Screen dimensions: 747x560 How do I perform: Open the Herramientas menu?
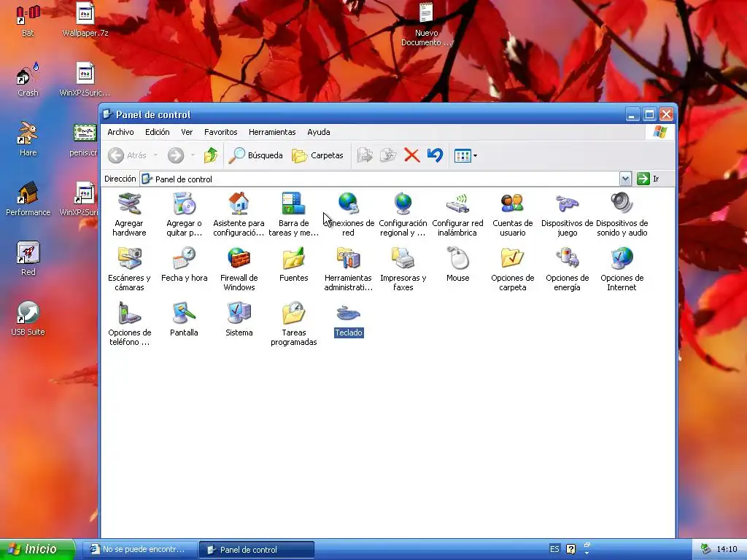point(272,132)
